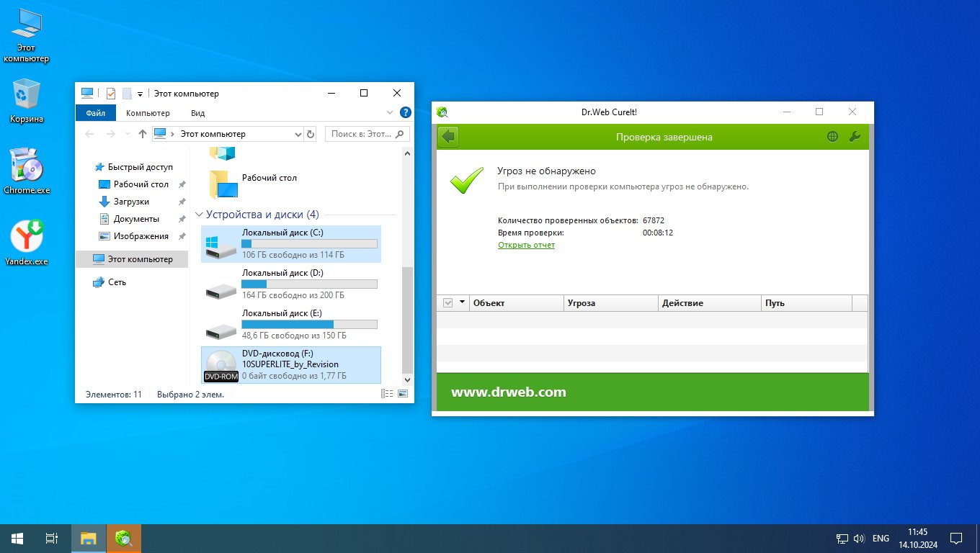The image size is (980, 553).
Task: Switch to the 'Вид' ribbon tab
Action: click(197, 113)
